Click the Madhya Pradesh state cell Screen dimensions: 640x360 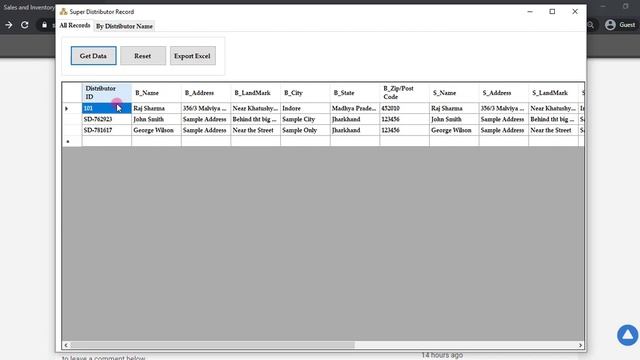[355, 108]
